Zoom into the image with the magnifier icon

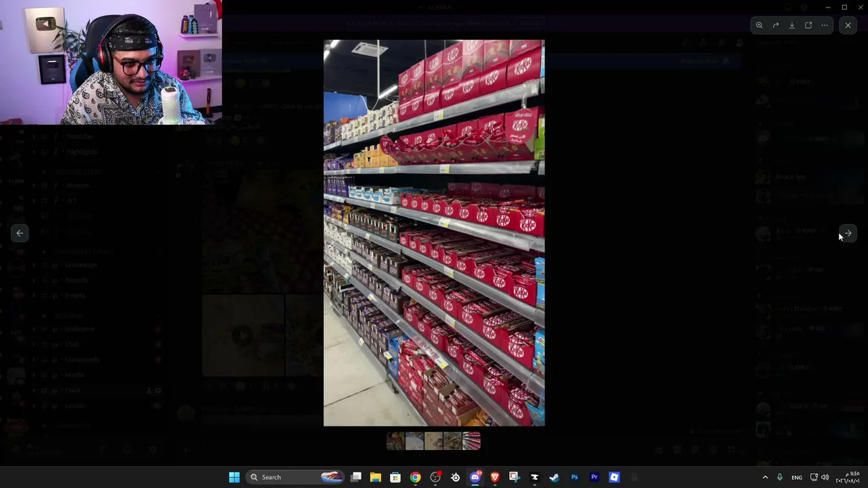(759, 25)
